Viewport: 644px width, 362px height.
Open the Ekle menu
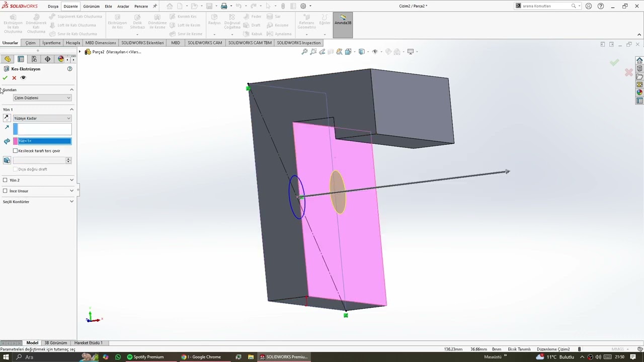(108, 7)
